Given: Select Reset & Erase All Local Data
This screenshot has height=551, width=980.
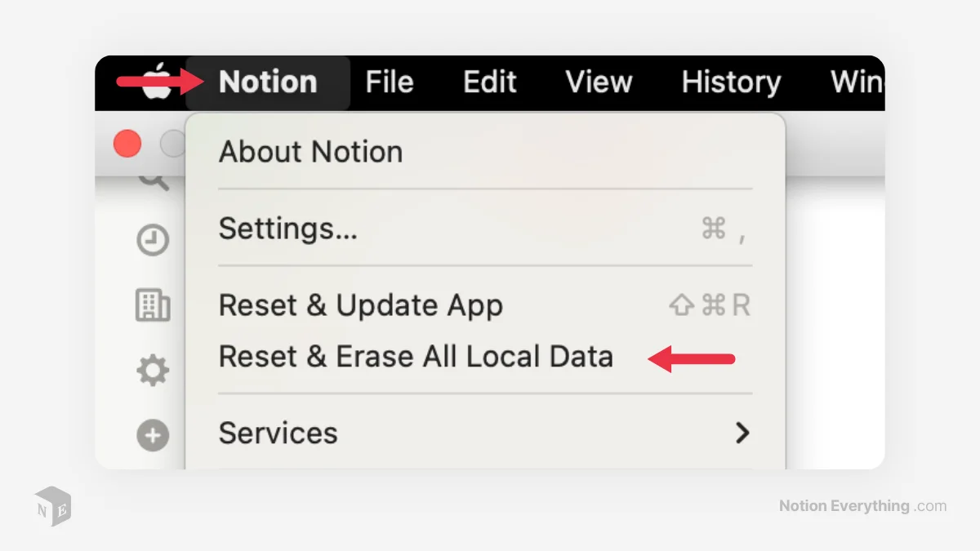Looking at the screenshot, I should pyautogui.click(x=416, y=357).
